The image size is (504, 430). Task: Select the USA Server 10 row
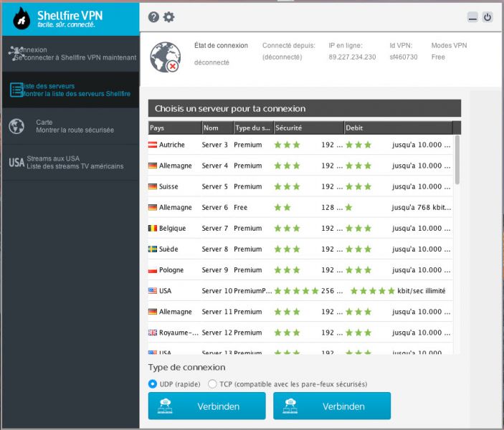300,291
